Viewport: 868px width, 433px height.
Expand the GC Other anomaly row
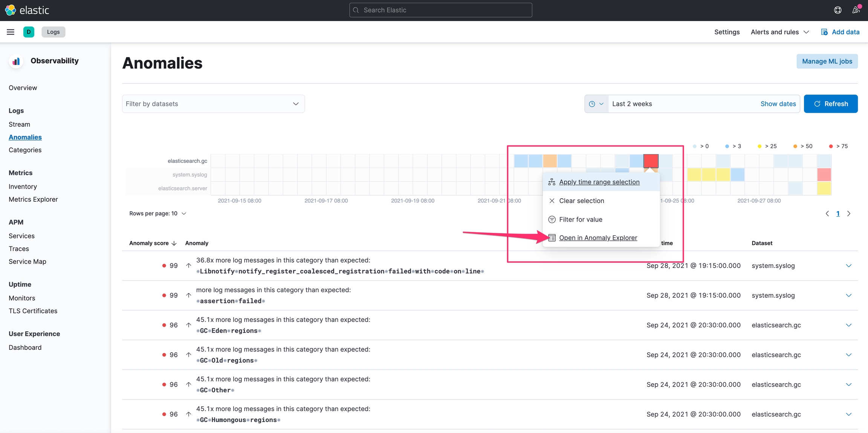click(848, 385)
